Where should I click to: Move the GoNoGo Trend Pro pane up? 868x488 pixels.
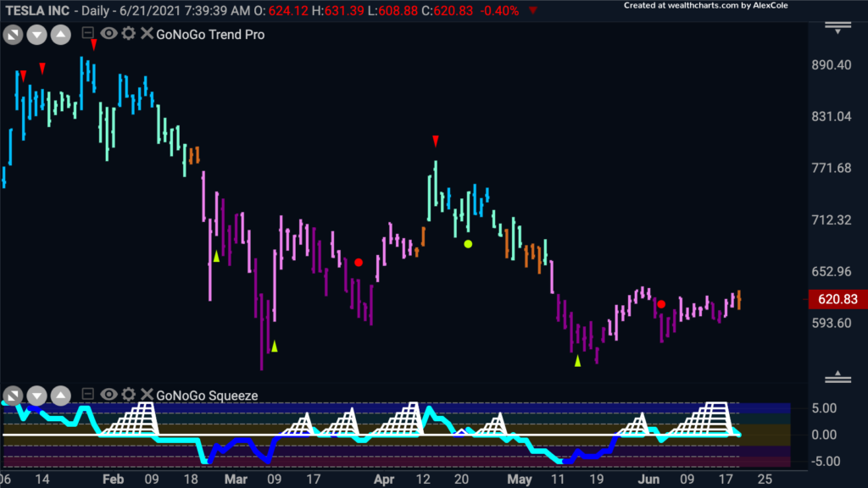(x=61, y=35)
